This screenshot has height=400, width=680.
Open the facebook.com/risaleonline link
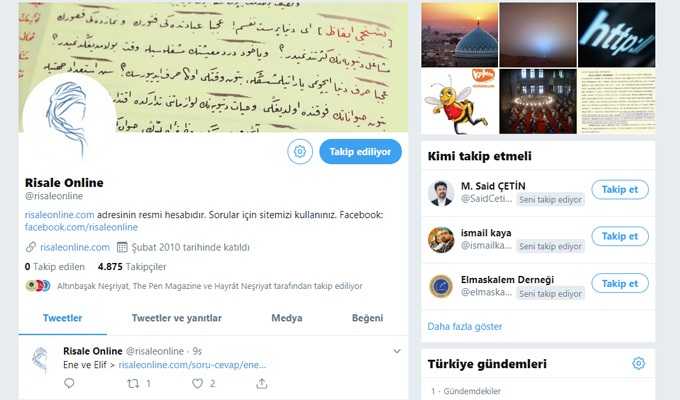81,227
